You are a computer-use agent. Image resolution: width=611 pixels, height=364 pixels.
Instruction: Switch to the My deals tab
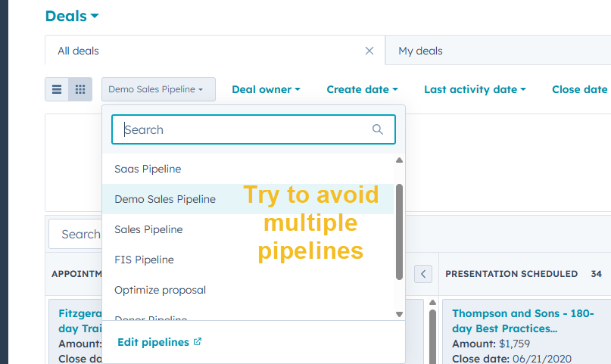coord(420,51)
